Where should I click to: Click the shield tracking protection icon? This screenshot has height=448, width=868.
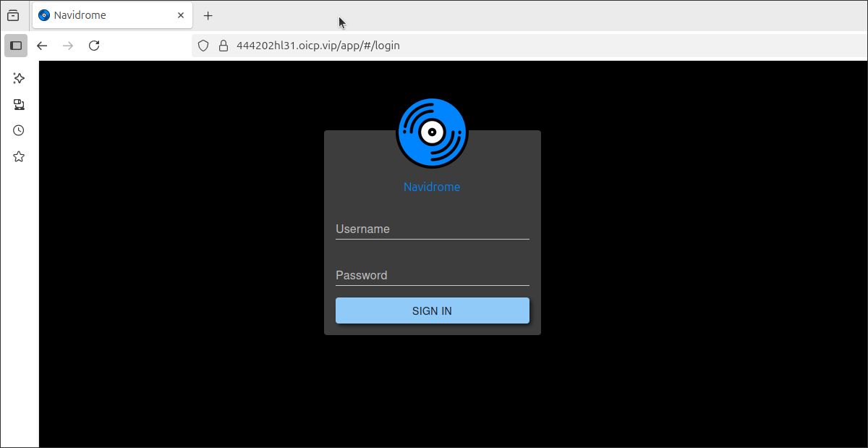[x=203, y=46]
